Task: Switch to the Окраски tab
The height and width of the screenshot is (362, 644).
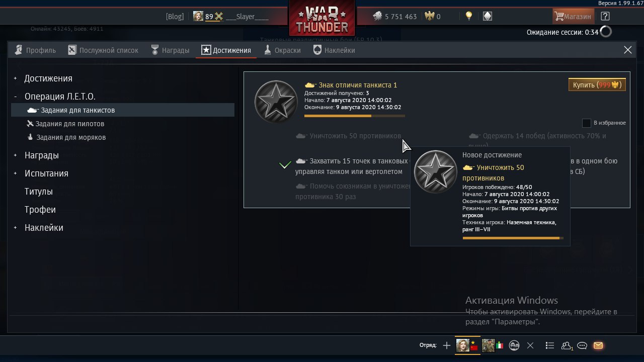Action: [282, 50]
